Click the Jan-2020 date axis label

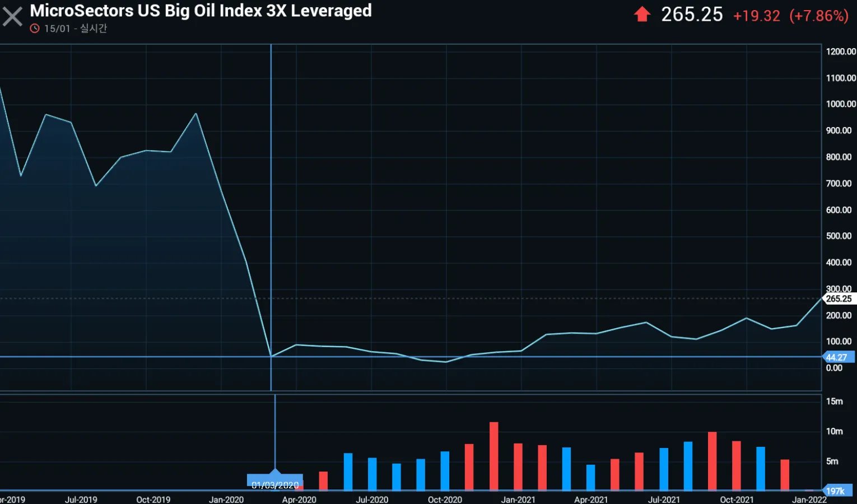point(226,500)
